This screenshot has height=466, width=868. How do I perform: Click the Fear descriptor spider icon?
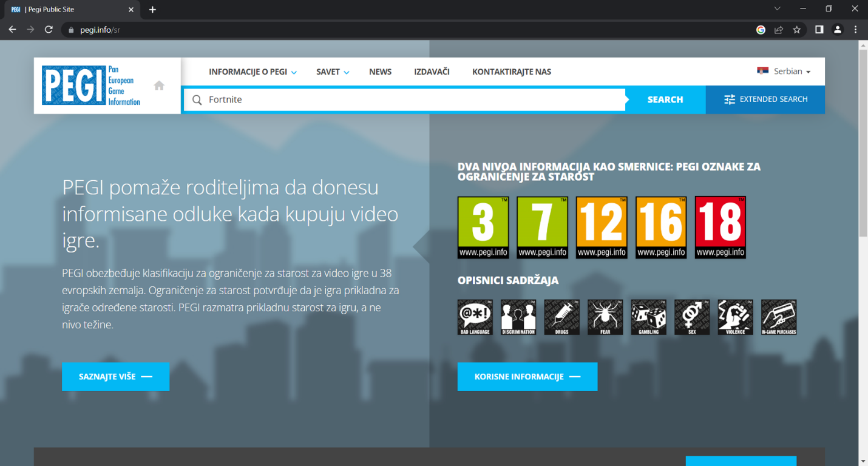[x=605, y=317]
